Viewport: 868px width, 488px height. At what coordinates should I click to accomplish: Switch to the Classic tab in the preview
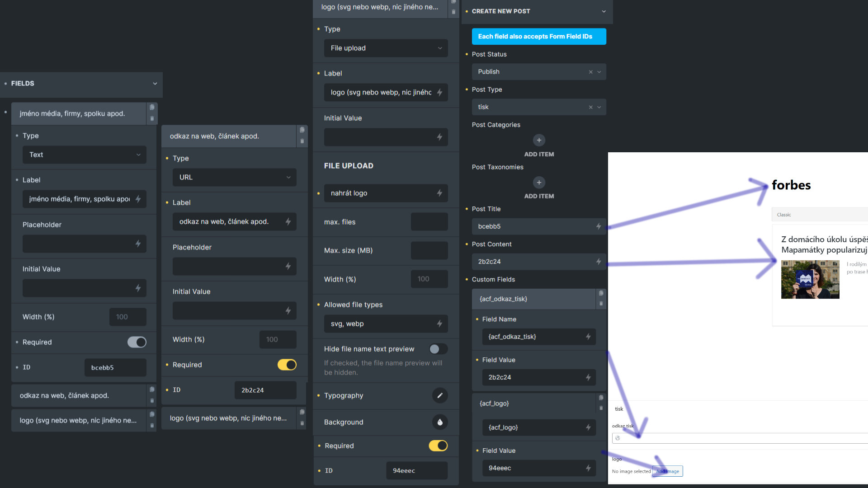point(783,215)
